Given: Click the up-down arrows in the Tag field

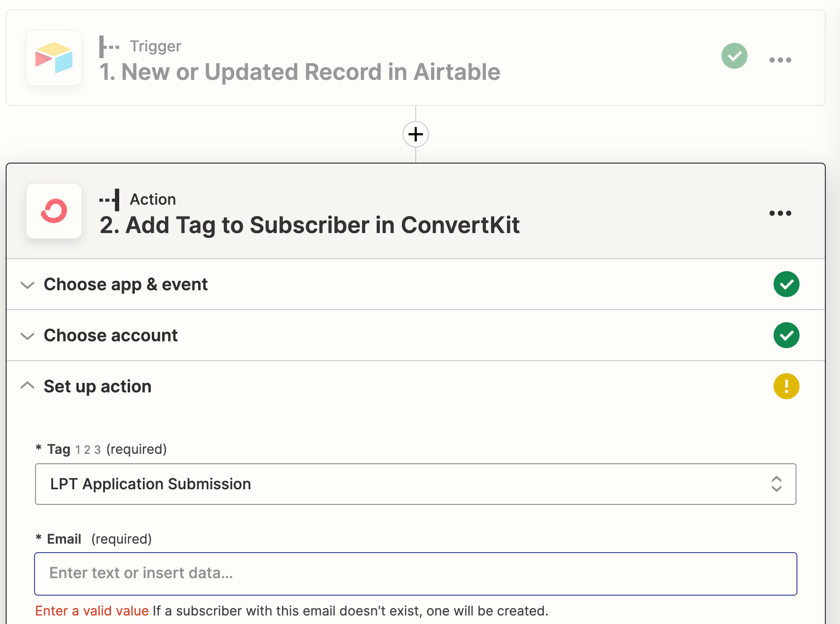Looking at the screenshot, I should coord(777,484).
